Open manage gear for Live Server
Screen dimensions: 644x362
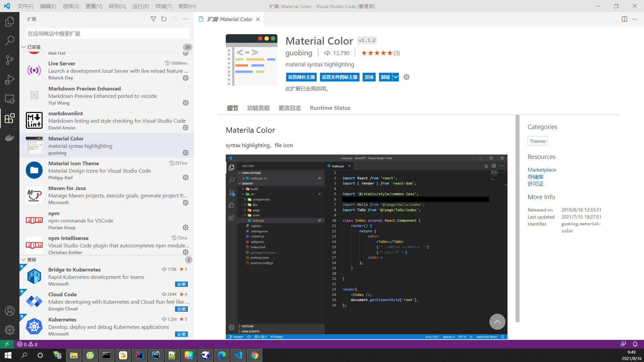click(185, 78)
